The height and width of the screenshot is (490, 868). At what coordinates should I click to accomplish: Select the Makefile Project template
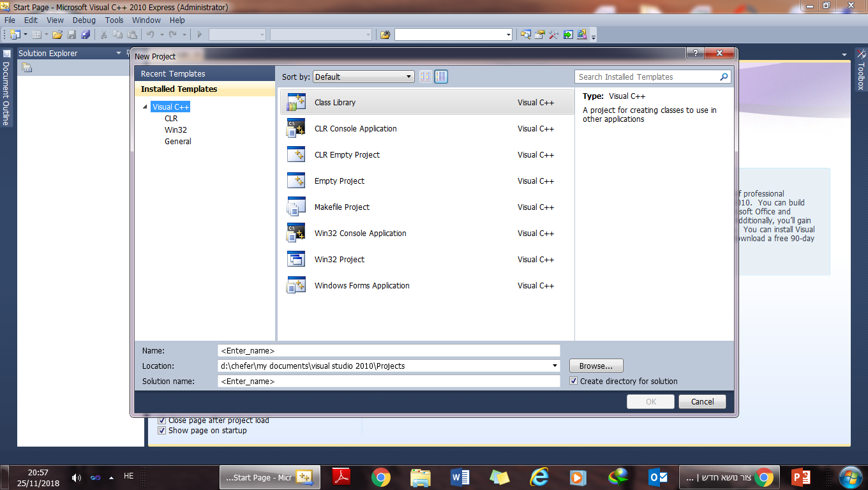[x=427, y=207]
